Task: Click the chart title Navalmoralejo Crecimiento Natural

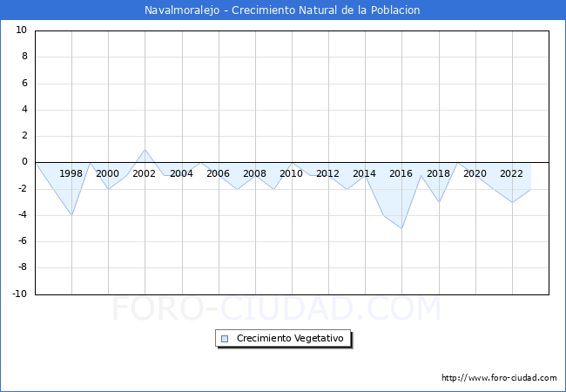Action: [x=283, y=10]
